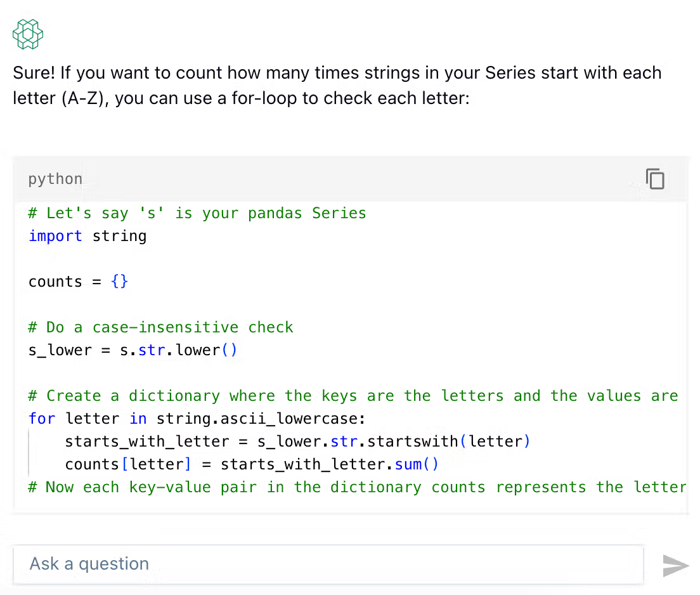This screenshot has width=700, height=595.
Task: Click the s_lower assignment line
Action: pyautogui.click(x=133, y=350)
